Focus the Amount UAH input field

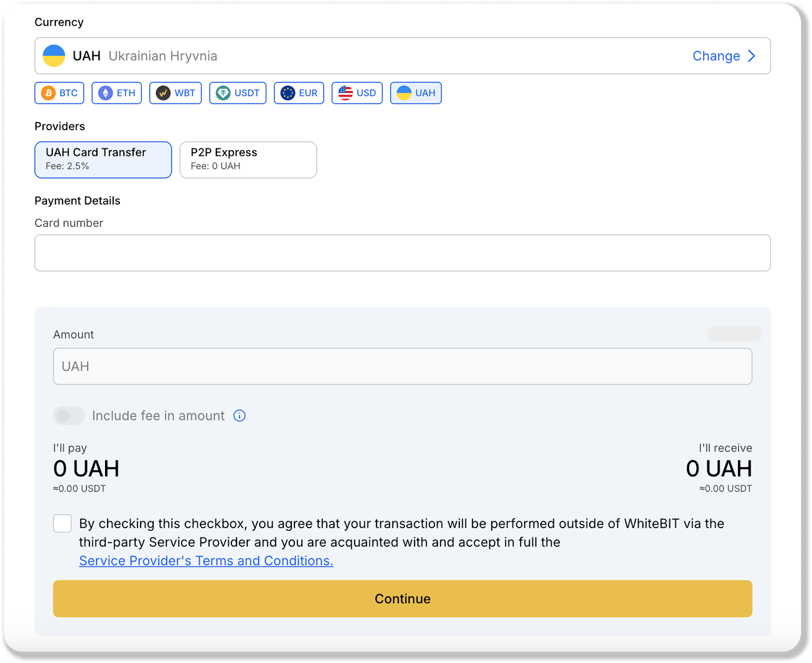tap(402, 366)
